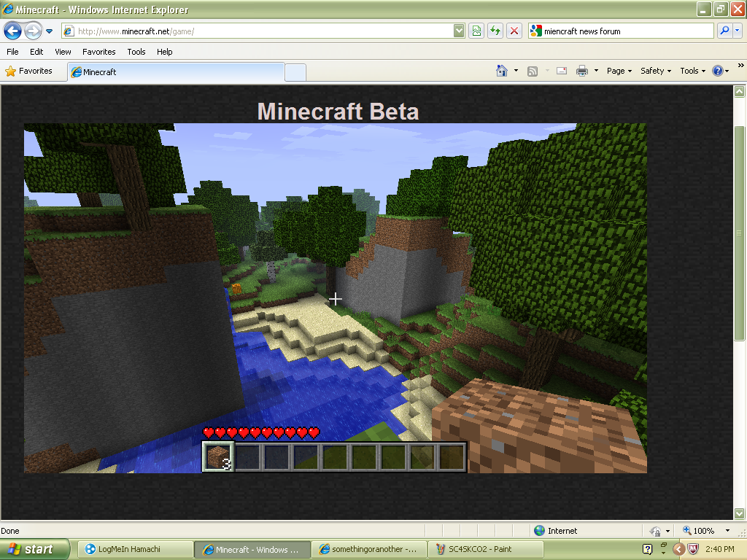Open the Safety dropdown menu
Viewport: 747px width, 560px height.
click(x=656, y=71)
